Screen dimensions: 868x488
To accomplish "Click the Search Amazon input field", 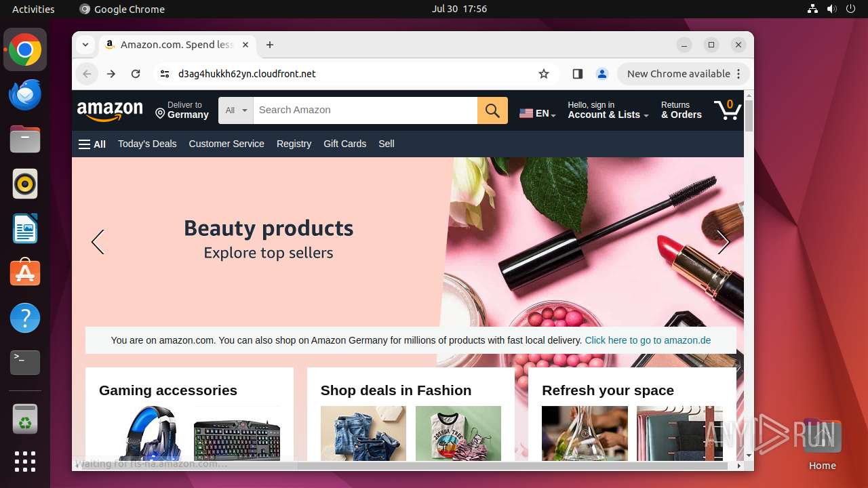I will pyautogui.click(x=366, y=110).
